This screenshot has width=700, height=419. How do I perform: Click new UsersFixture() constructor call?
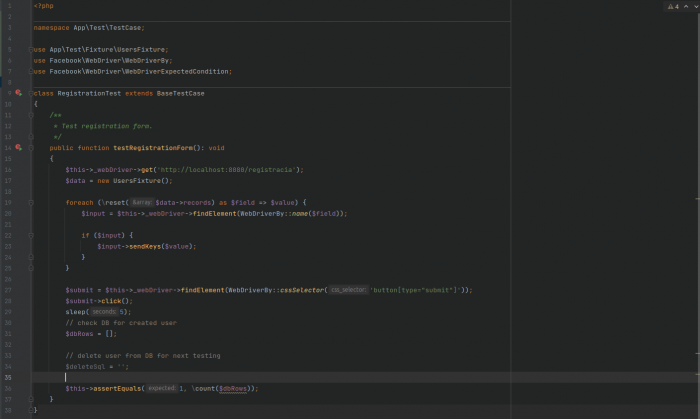(133, 181)
